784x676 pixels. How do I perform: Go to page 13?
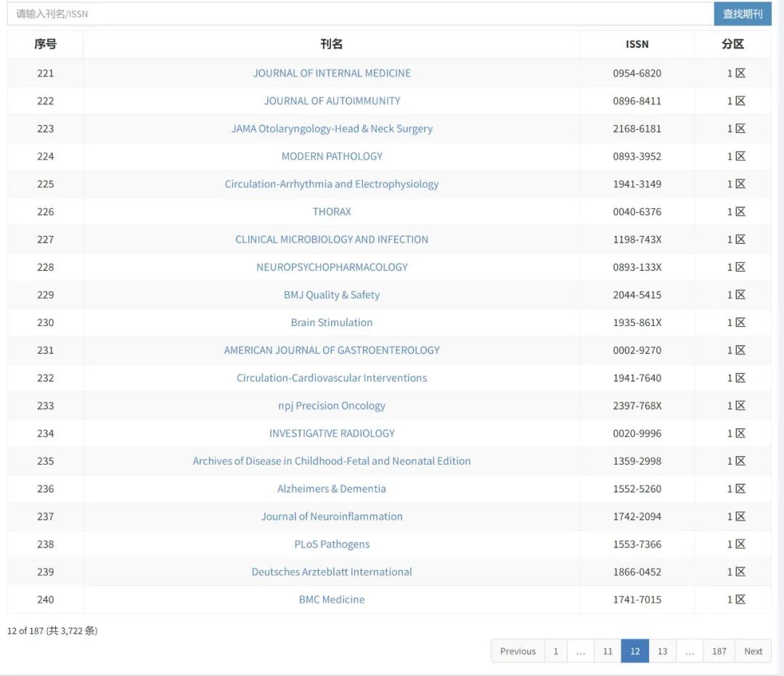[662, 651]
